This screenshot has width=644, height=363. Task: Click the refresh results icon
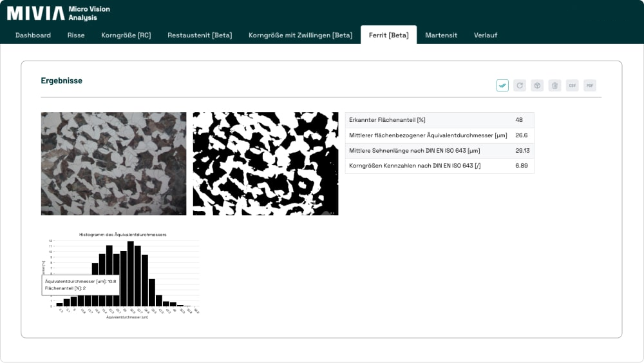pyautogui.click(x=520, y=85)
